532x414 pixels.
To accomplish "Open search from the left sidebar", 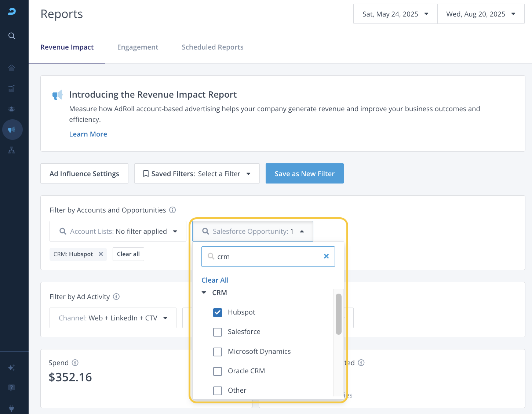I will (x=12, y=36).
